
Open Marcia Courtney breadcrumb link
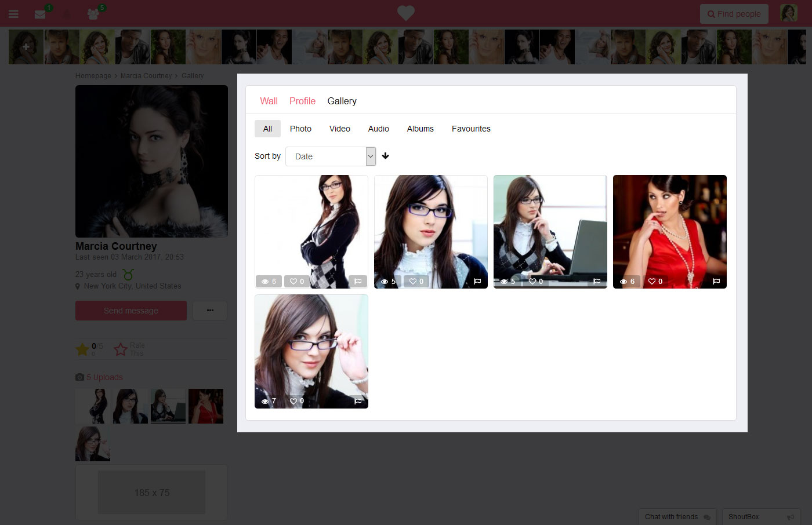click(146, 76)
